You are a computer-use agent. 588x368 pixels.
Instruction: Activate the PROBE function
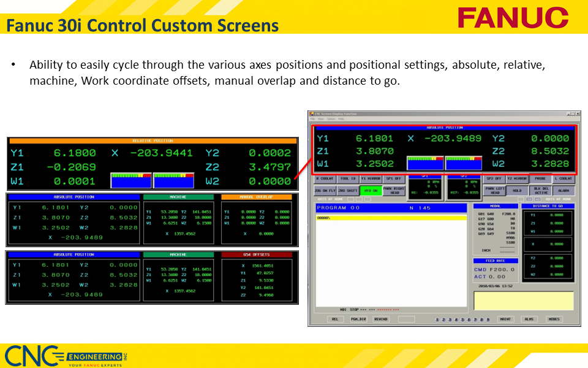(x=541, y=180)
